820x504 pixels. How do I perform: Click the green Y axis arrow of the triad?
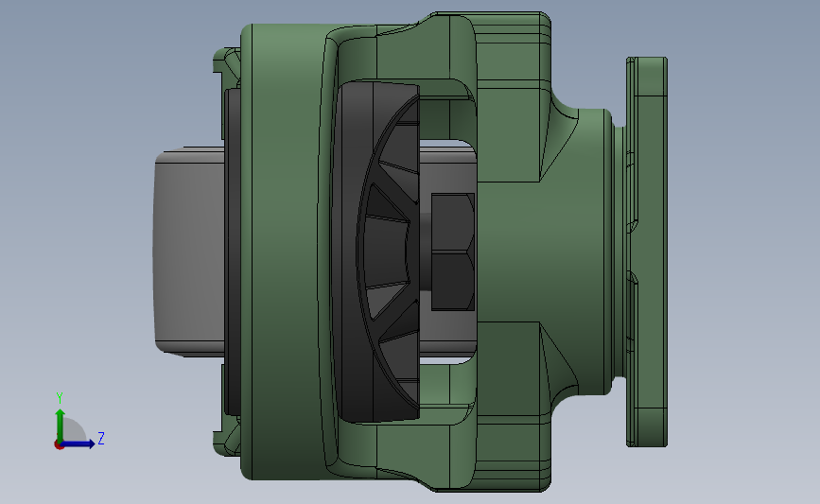click(61, 426)
